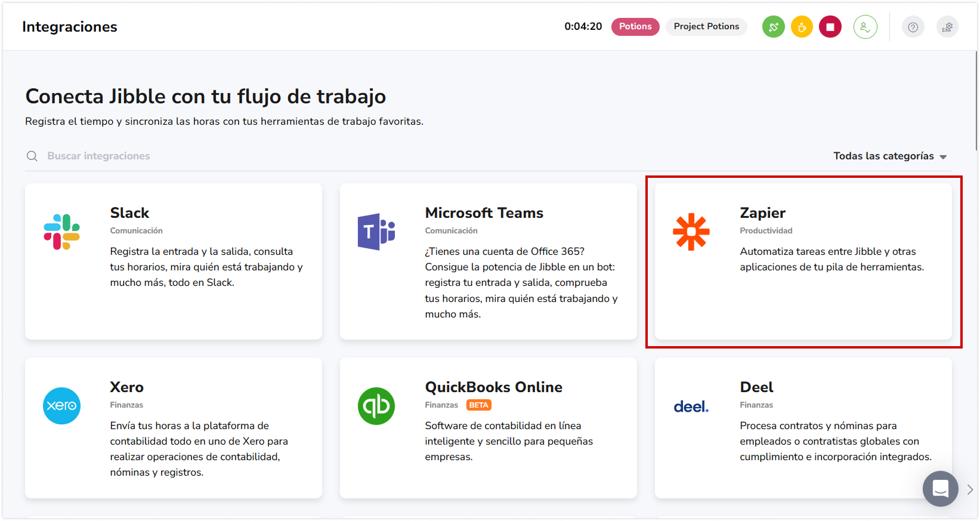
Task: Open the Xero integration card title
Action: [x=126, y=387]
